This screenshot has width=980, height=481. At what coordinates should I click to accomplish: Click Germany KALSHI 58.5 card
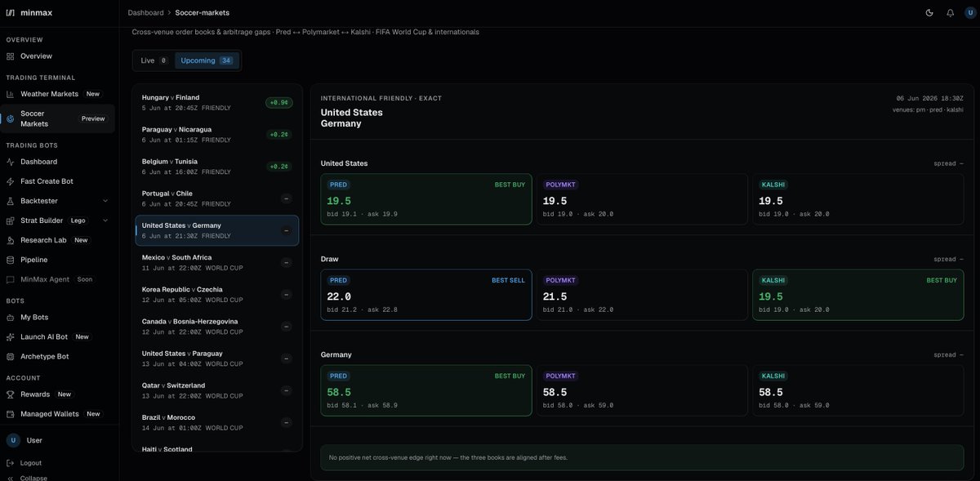(x=857, y=390)
